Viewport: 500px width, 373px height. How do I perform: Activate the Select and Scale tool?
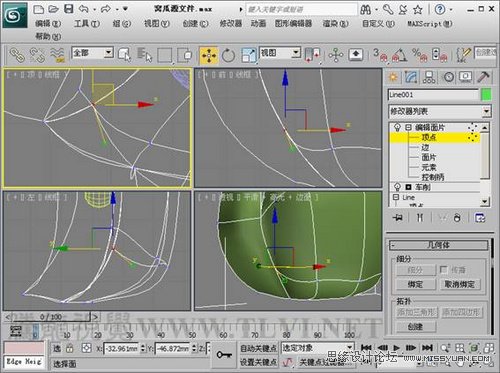click(x=248, y=55)
